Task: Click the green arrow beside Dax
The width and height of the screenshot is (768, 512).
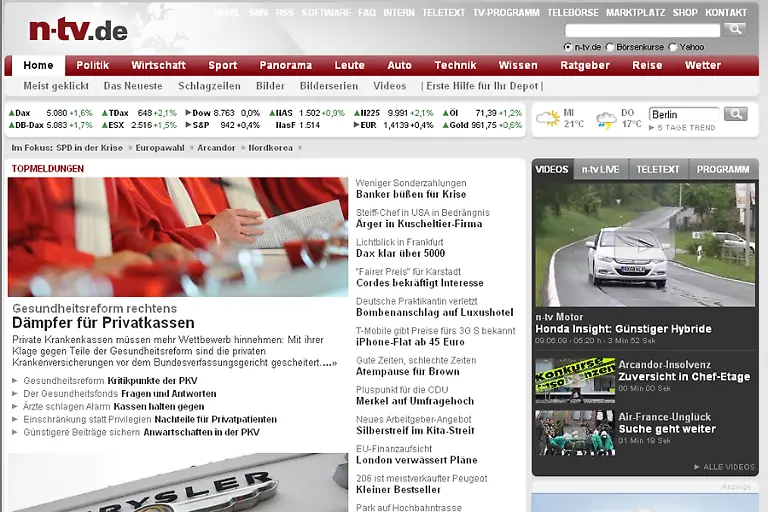Action: click(x=12, y=113)
